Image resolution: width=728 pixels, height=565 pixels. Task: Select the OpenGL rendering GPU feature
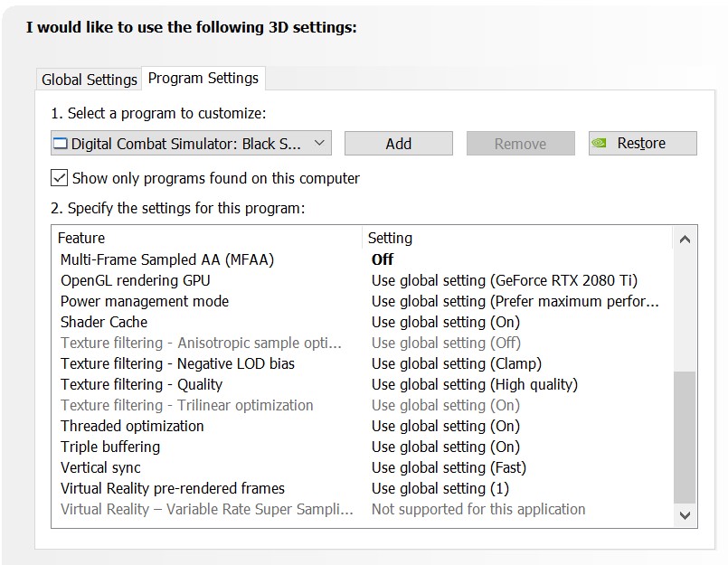[135, 280]
